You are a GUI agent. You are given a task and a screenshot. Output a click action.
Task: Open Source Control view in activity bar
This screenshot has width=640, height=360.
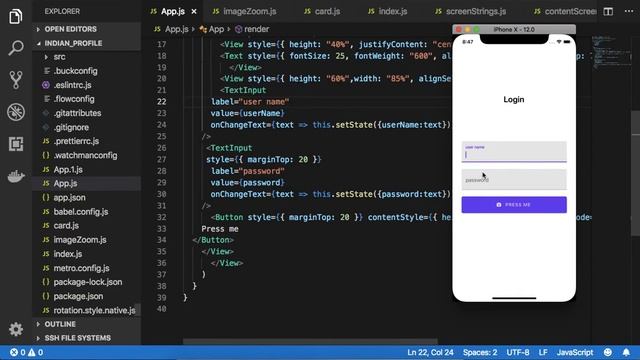coord(16,80)
